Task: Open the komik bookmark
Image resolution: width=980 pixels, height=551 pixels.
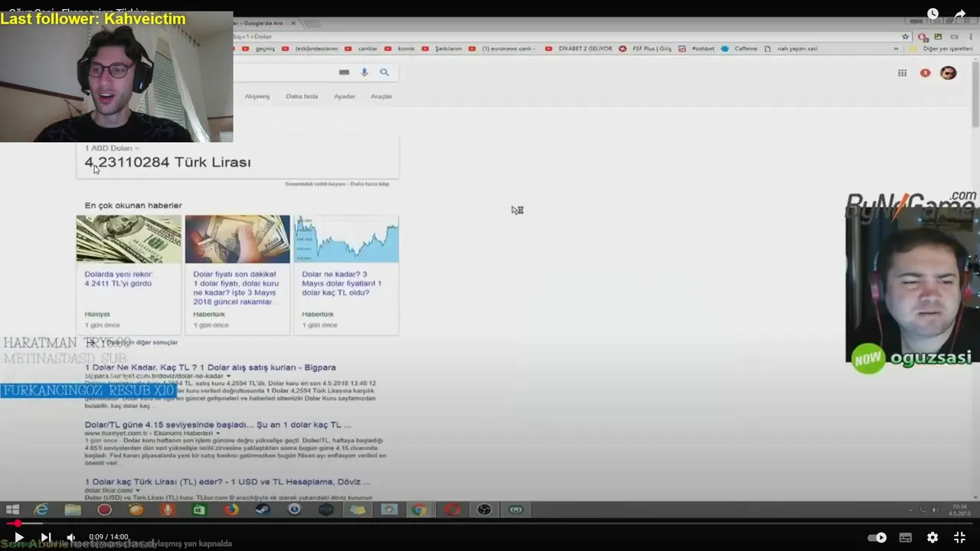Action: coord(400,49)
